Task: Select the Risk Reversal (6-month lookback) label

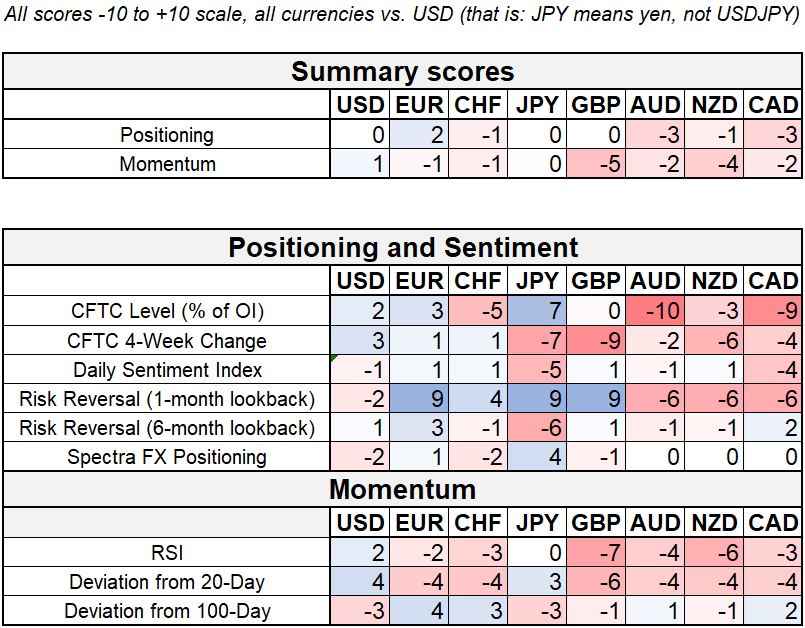Action: click(167, 428)
